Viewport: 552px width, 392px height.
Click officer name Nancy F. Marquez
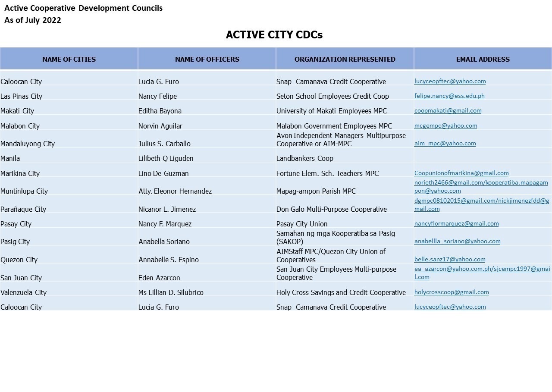click(165, 224)
